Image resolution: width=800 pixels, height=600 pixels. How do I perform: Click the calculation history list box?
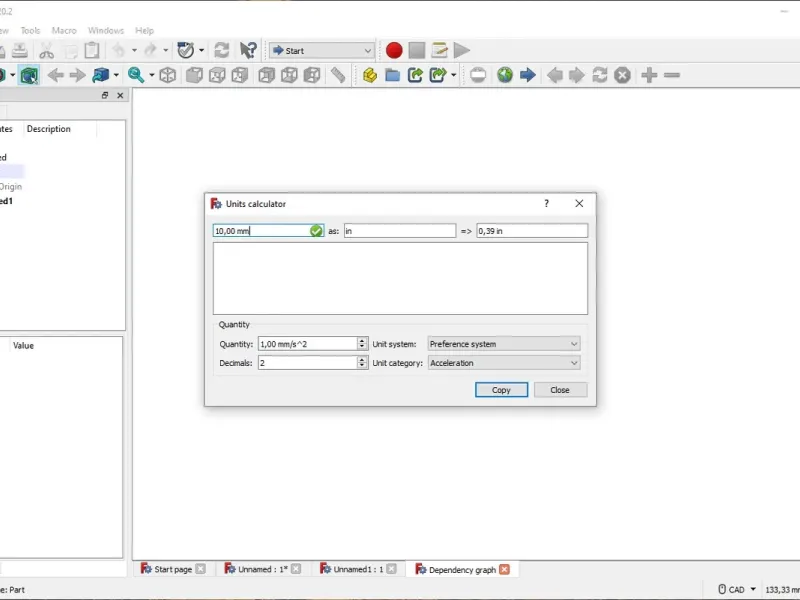pyautogui.click(x=400, y=279)
